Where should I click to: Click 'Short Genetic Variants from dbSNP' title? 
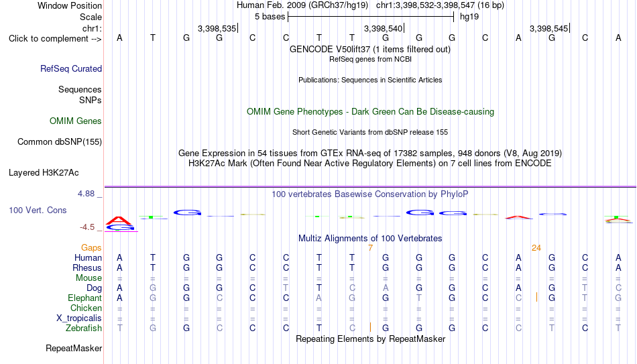coord(370,133)
